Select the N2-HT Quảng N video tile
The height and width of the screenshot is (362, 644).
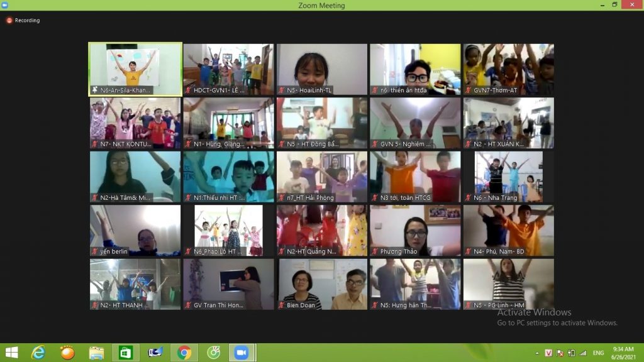coord(322,231)
